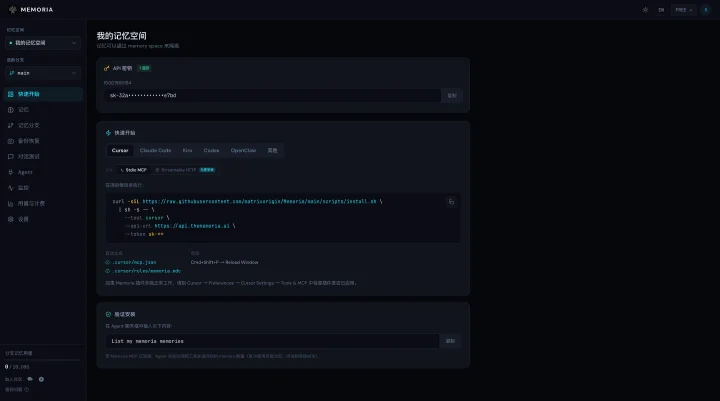Click the branch icon beside main
Screen dimensions: 720x401
coord(12,73)
